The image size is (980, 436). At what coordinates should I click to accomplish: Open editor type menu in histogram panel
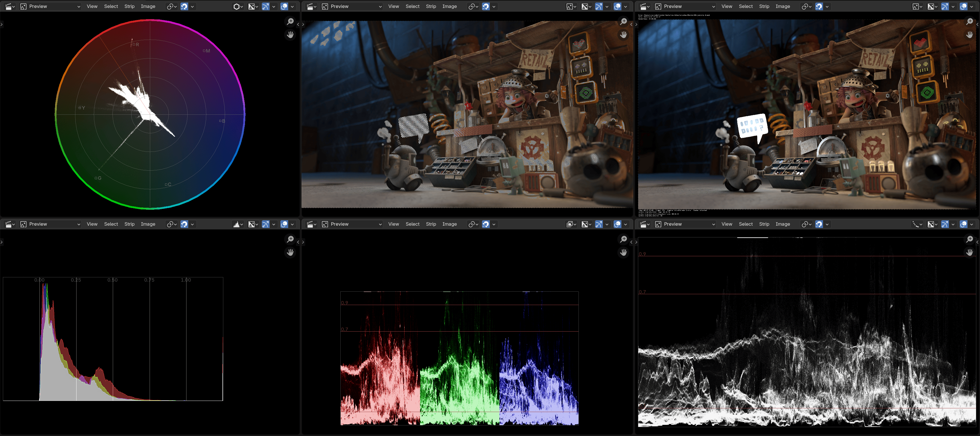(x=10, y=224)
